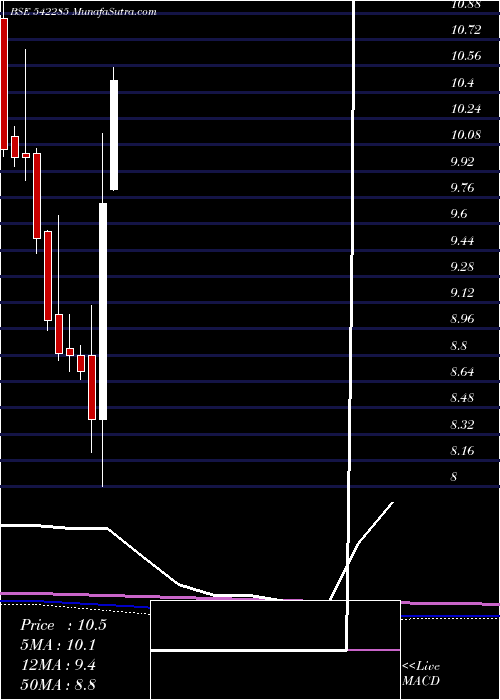Click the 8.96 price axis label
500x700 pixels.
pyautogui.click(x=462, y=319)
